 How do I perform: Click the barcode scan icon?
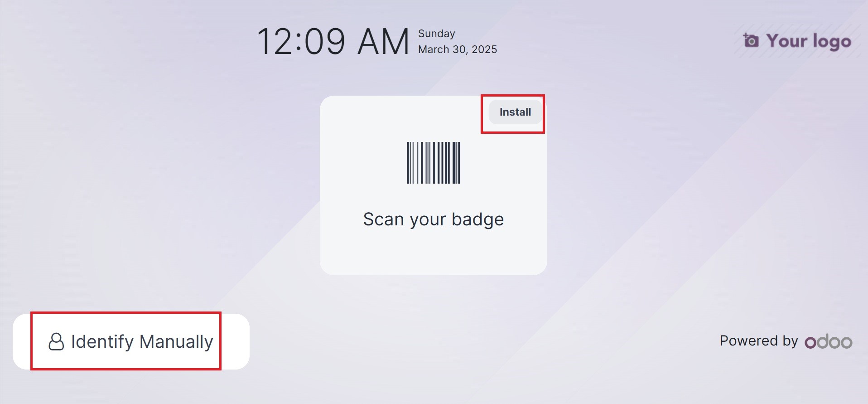(x=434, y=163)
